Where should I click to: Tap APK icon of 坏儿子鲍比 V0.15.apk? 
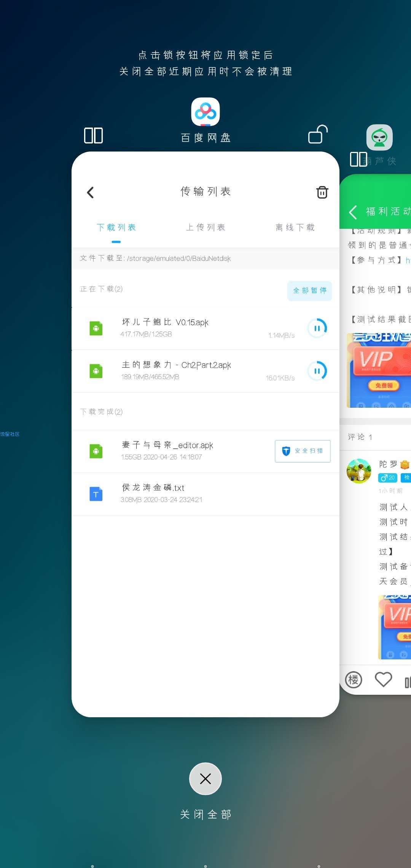[x=96, y=328]
